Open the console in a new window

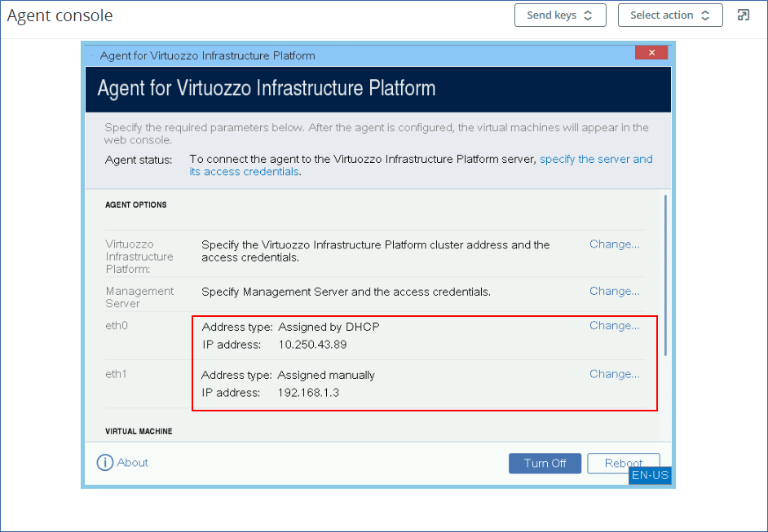click(743, 15)
